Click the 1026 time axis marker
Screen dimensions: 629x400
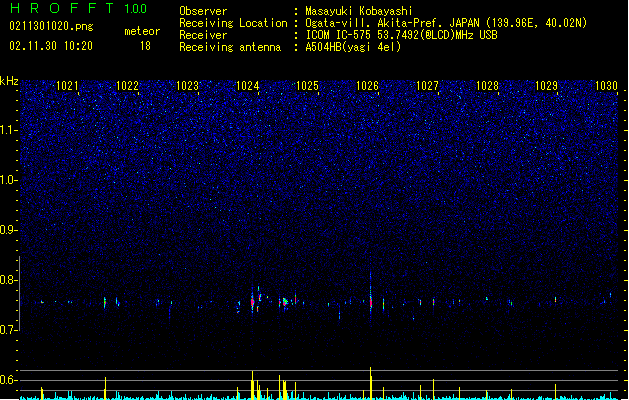coord(367,86)
